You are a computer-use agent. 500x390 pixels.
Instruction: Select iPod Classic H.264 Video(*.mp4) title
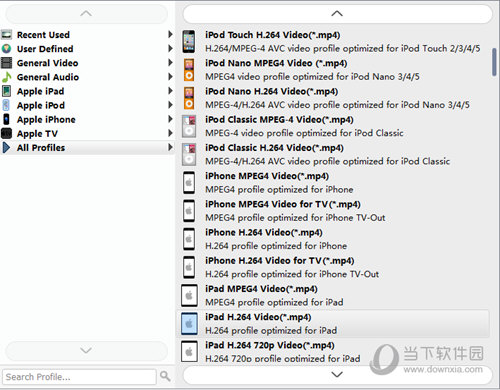pyautogui.click(x=274, y=148)
